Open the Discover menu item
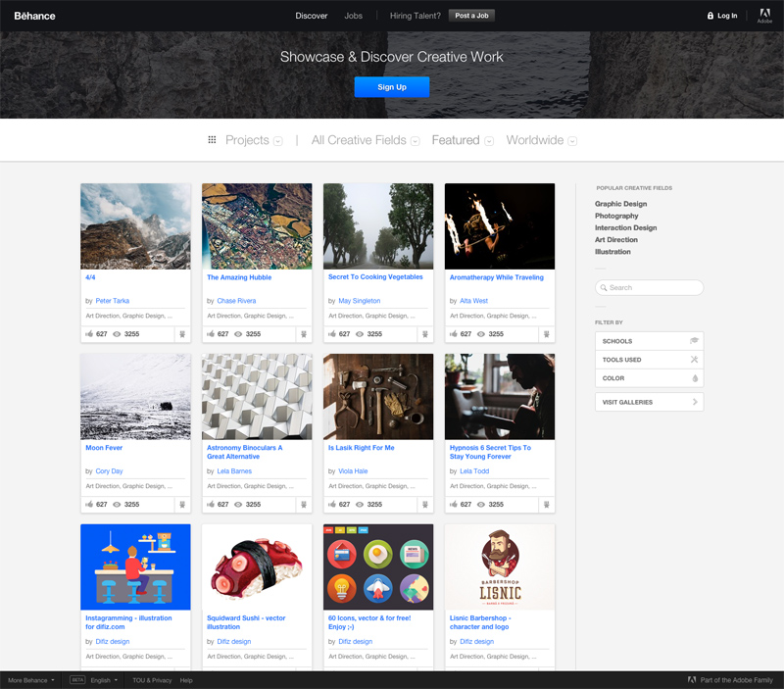This screenshot has height=689, width=784. (x=311, y=16)
